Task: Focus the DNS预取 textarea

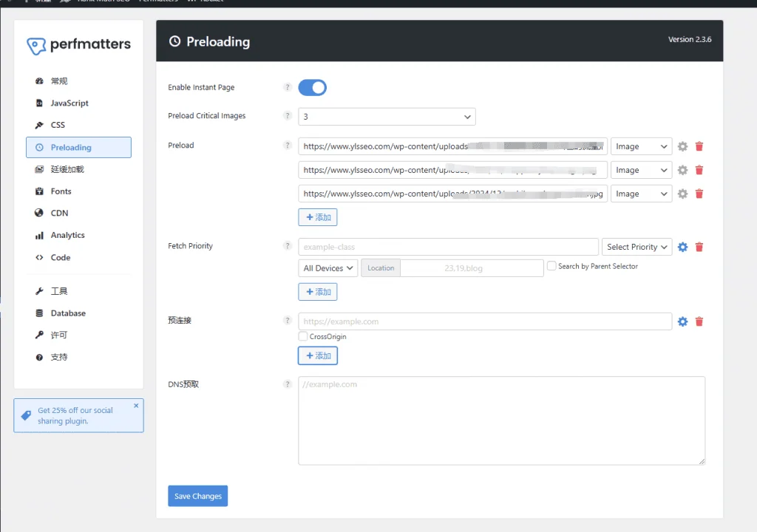Action: point(502,421)
